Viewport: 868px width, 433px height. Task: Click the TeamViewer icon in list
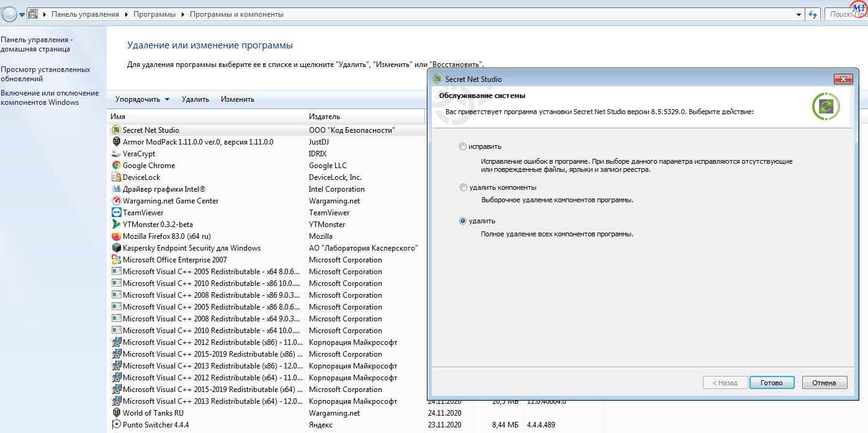pos(116,213)
